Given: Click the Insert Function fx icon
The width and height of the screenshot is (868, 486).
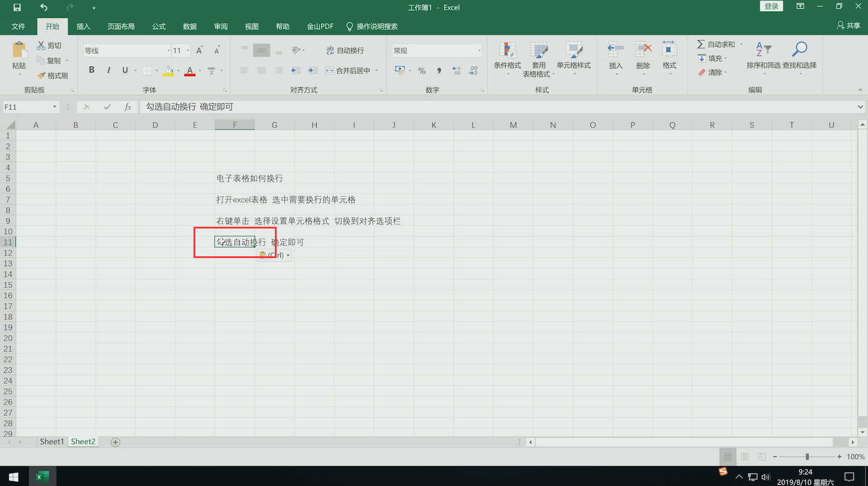Looking at the screenshot, I should pos(128,107).
